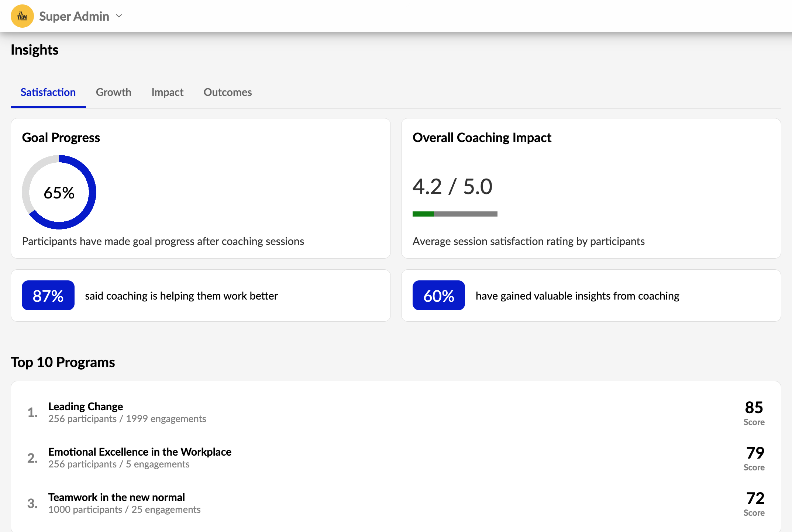Click the 65% goal progress donut chart
The height and width of the screenshot is (532, 792).
coord(59,192)
